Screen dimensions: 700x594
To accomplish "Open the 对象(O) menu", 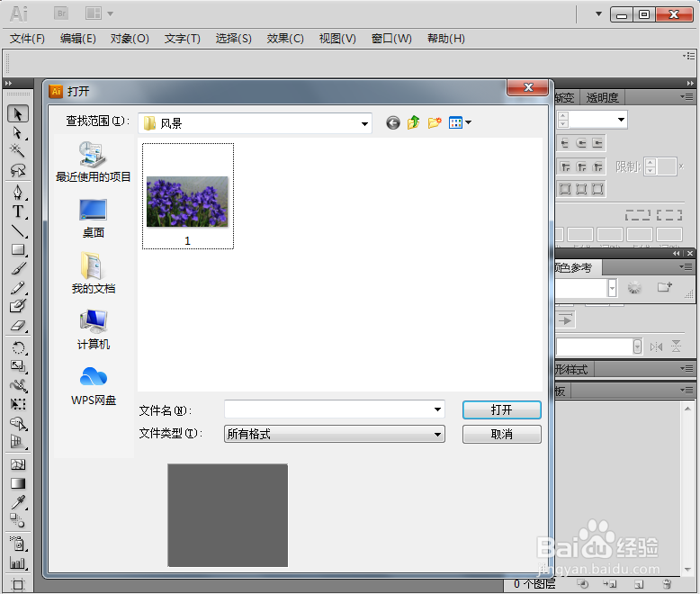I will pyautogui.click(x=130, y=39).
